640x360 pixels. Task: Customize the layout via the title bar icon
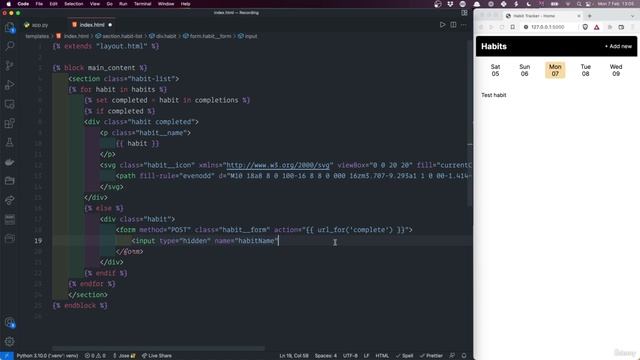[x=464, y=13]
